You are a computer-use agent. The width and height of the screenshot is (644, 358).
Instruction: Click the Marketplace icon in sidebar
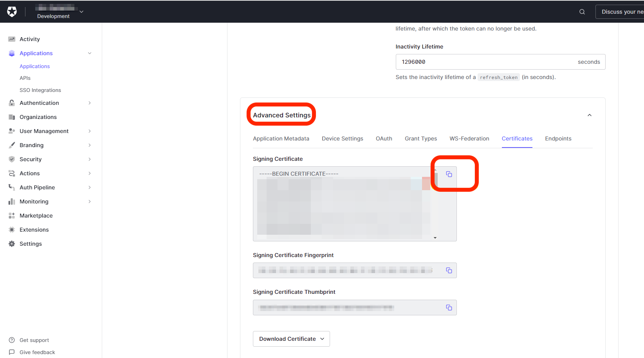point(12,216)
